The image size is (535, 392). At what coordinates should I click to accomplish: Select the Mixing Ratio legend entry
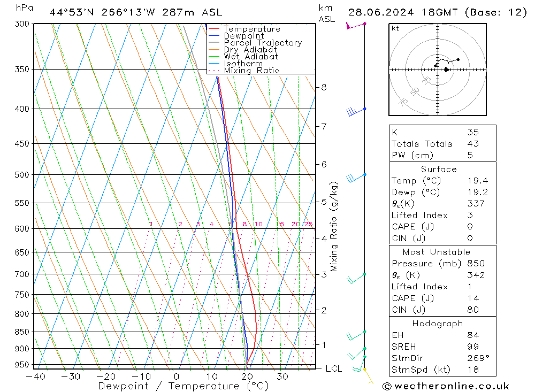(251, 71)
